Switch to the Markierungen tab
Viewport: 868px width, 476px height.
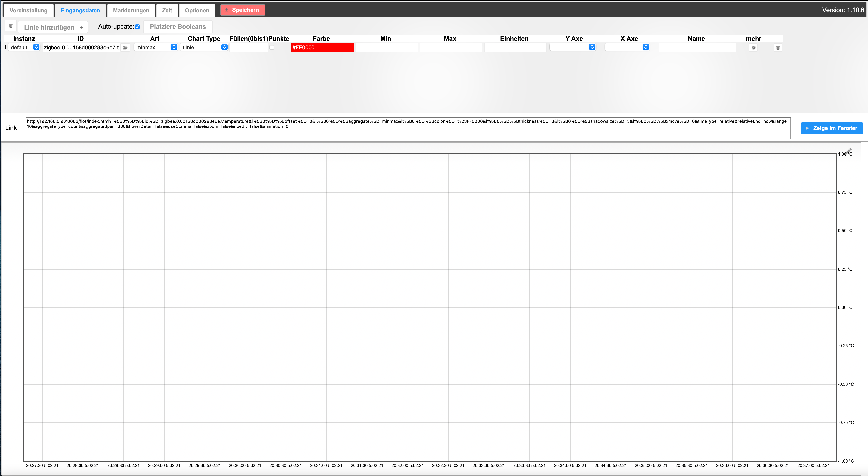pyautogui.click(x=131, y=10)
